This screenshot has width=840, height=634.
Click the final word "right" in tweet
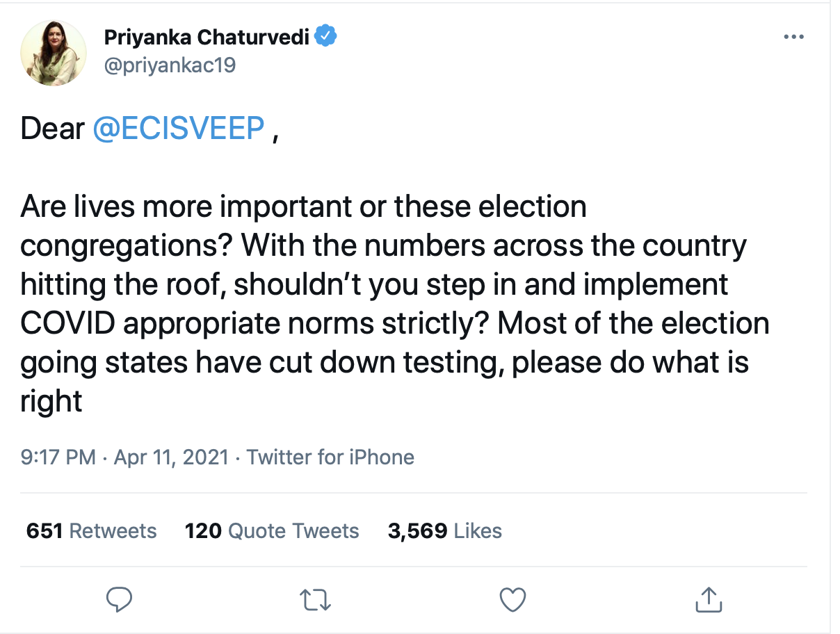click(51, 403)
